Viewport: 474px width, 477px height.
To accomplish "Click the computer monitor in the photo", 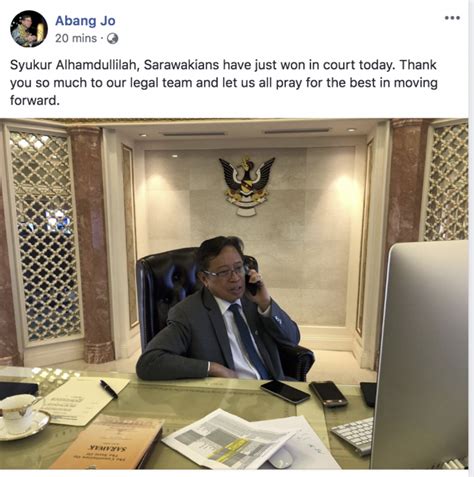I will [x=421, y=355].
